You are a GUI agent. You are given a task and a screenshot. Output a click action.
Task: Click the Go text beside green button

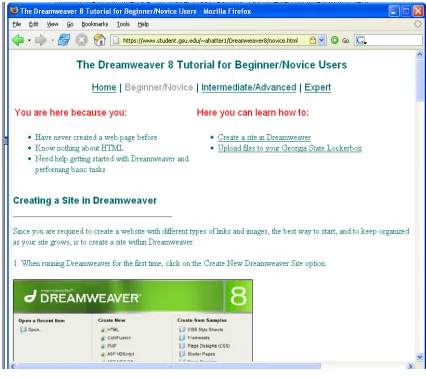pos(345,40)
